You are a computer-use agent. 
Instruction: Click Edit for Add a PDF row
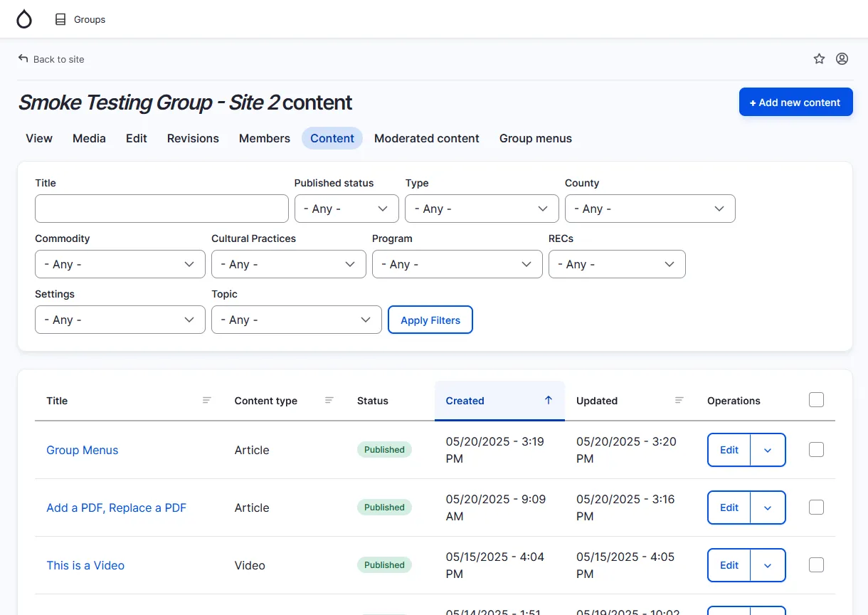[x=729, y=508]
